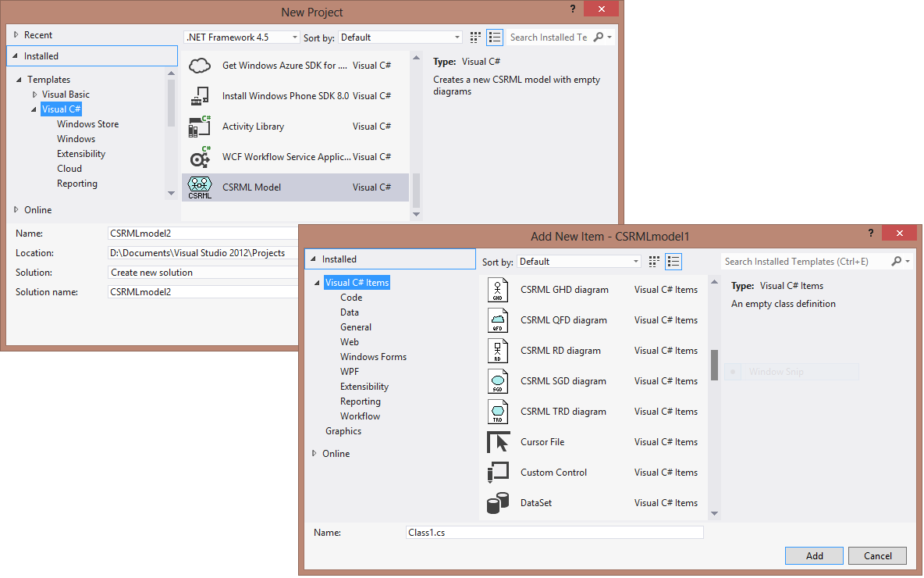Select the Code category in Add New Item

click(x=351, y=298)
